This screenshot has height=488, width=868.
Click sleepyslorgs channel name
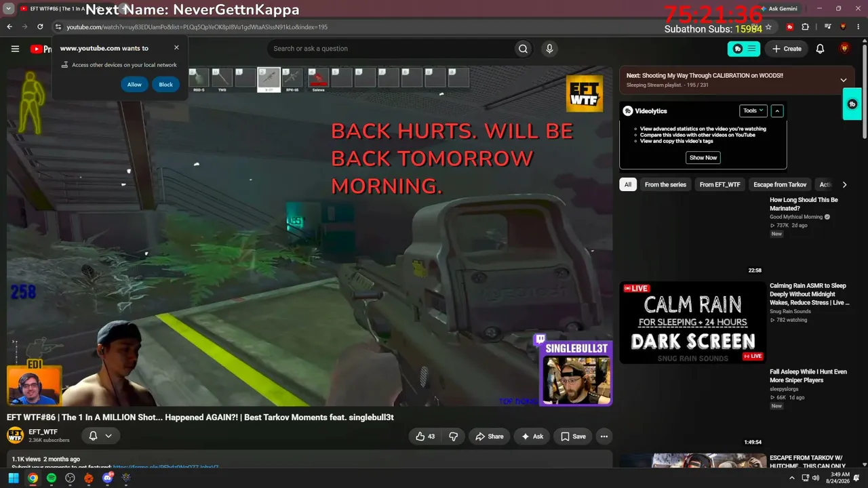(x=785, y=389)
